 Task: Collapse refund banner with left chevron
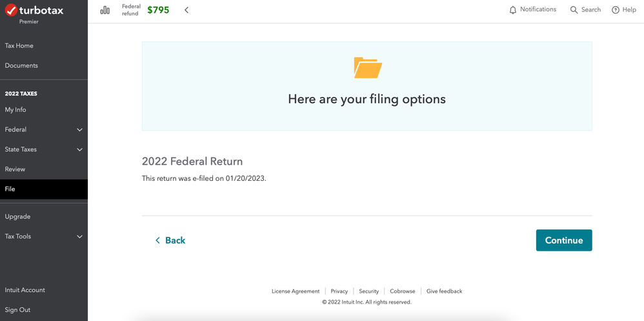(186, 10)
